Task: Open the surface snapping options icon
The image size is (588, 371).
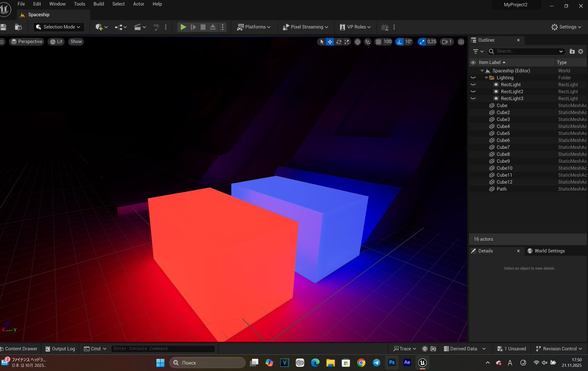Action: click(367, 42)
